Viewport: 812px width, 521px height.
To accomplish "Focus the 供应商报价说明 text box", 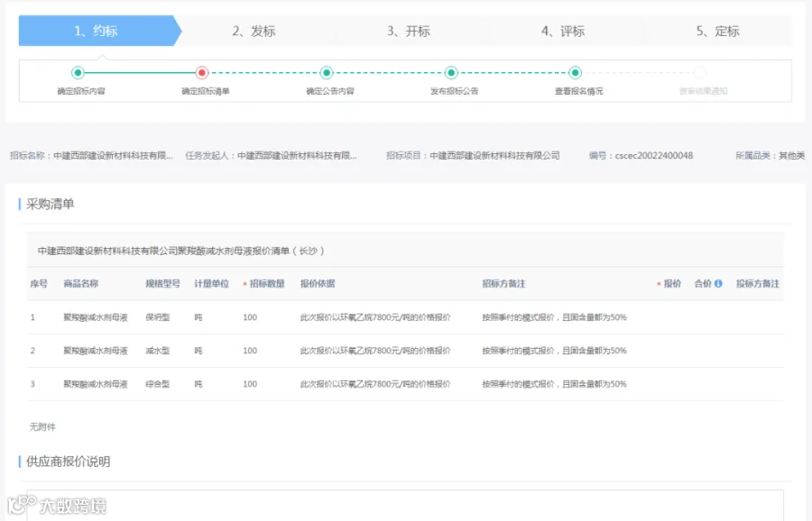I will 405,505.
